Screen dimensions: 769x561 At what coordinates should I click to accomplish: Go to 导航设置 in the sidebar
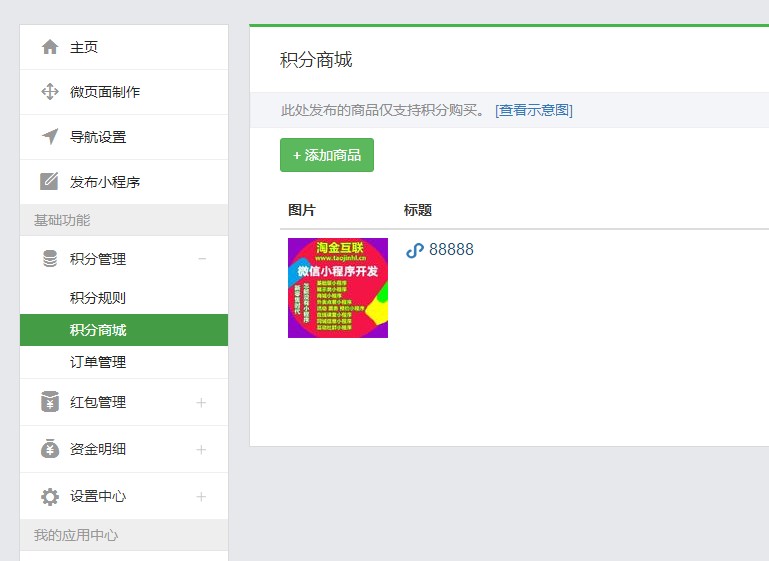[x=124, y=137]
